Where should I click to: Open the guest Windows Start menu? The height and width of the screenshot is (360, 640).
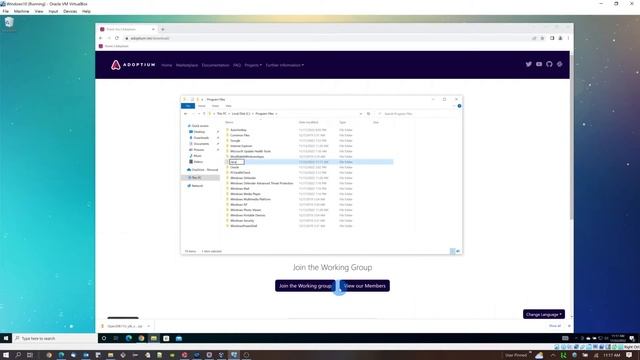[x=6, y=338]
